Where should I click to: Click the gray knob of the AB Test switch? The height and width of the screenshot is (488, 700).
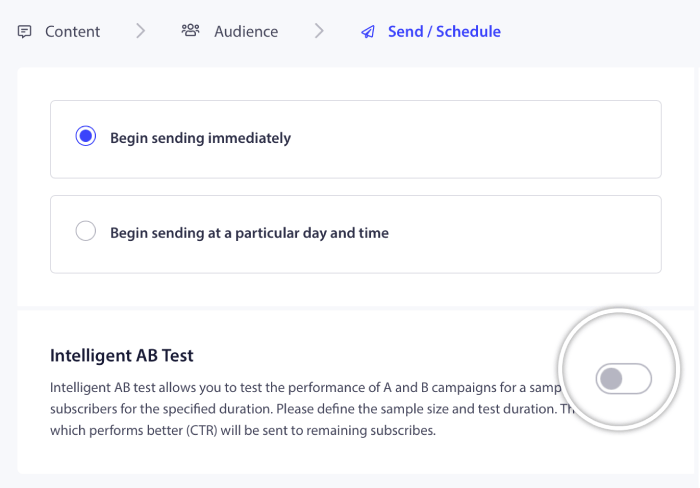tap(611, 378)
